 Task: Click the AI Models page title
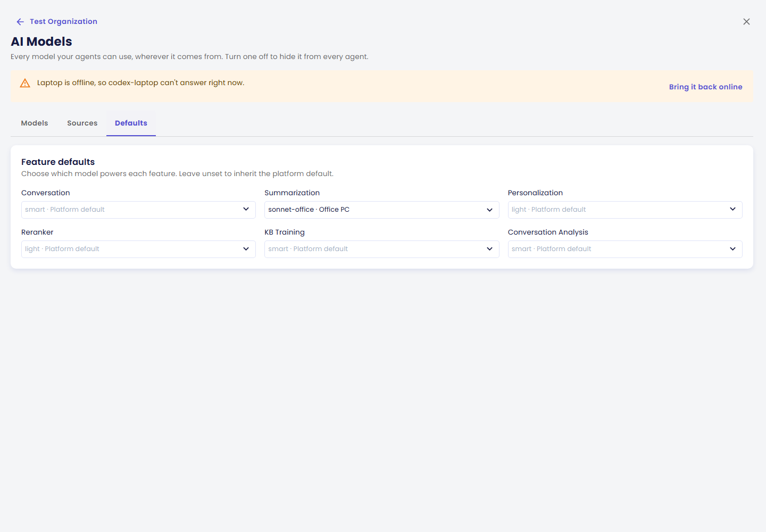[41, 41]
